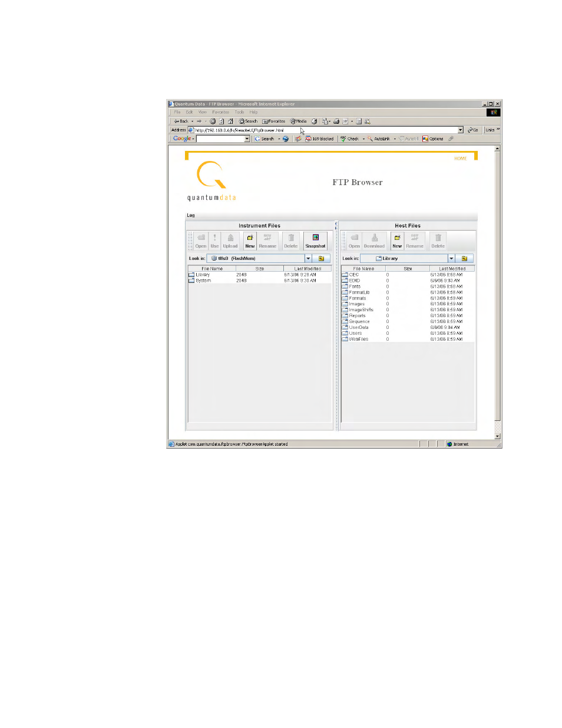Select System folder in Instrument Files

pos(260,281)
